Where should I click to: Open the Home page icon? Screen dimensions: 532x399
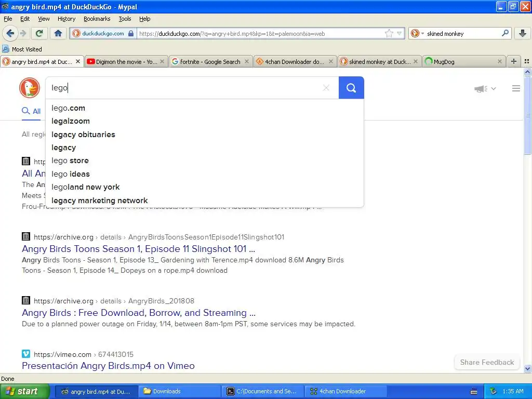(x=58, y=33)
